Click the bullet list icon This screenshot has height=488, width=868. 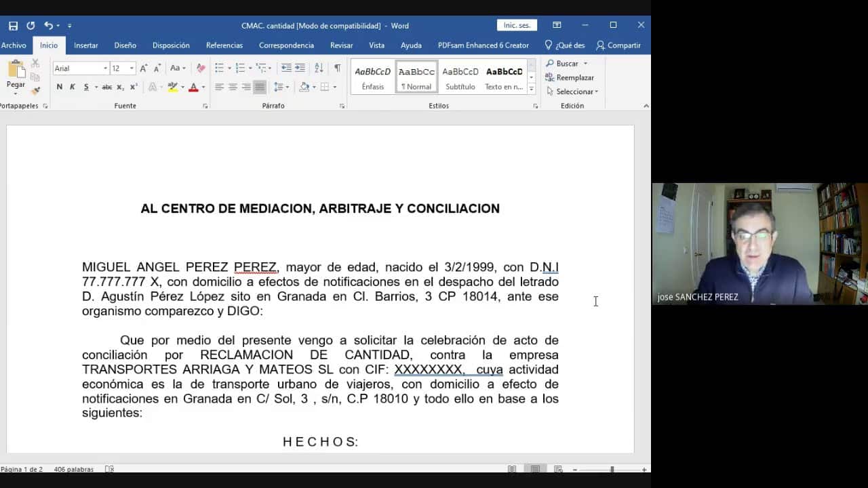coord(219,68)
